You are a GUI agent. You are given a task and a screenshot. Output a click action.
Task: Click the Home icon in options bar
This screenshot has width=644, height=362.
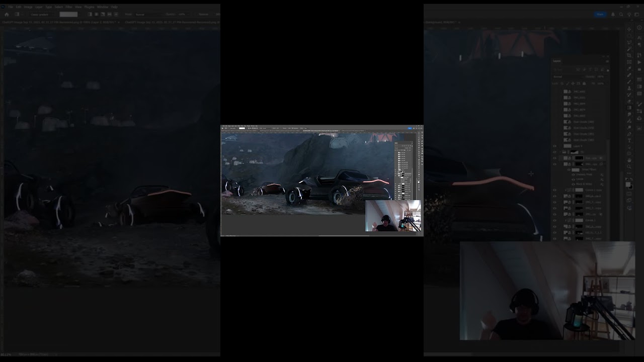(x=7, y=15)
